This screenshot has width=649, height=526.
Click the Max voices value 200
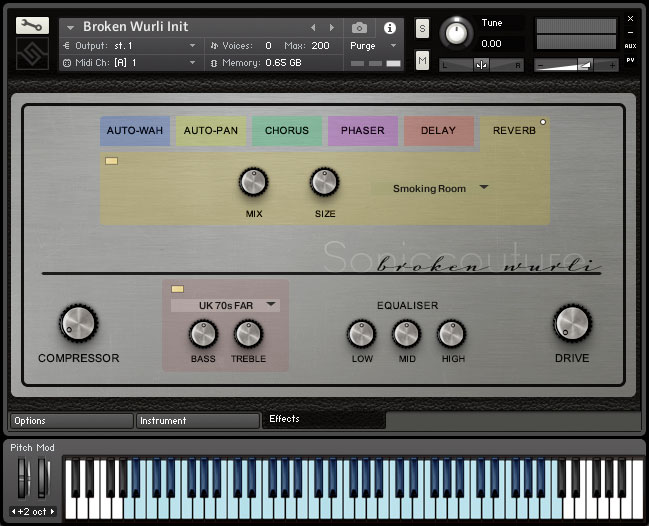(320, 46)
